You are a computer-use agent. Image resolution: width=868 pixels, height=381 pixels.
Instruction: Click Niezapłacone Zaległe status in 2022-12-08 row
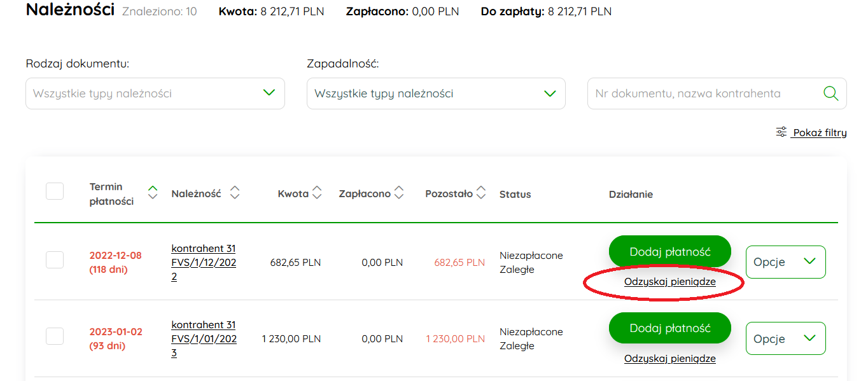click(531, 262)
